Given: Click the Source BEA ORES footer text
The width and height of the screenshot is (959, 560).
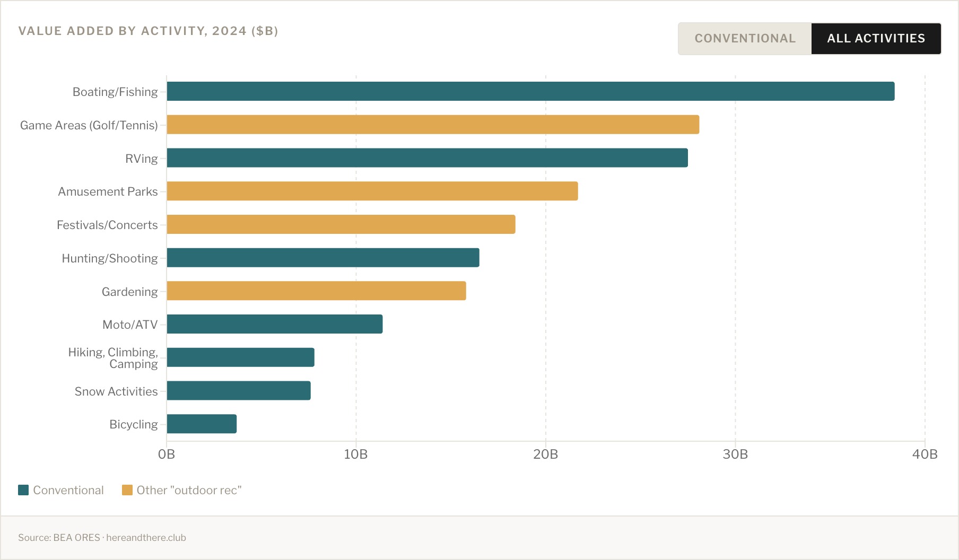Looking at the screenshot, I should click(x=102, y=537).
